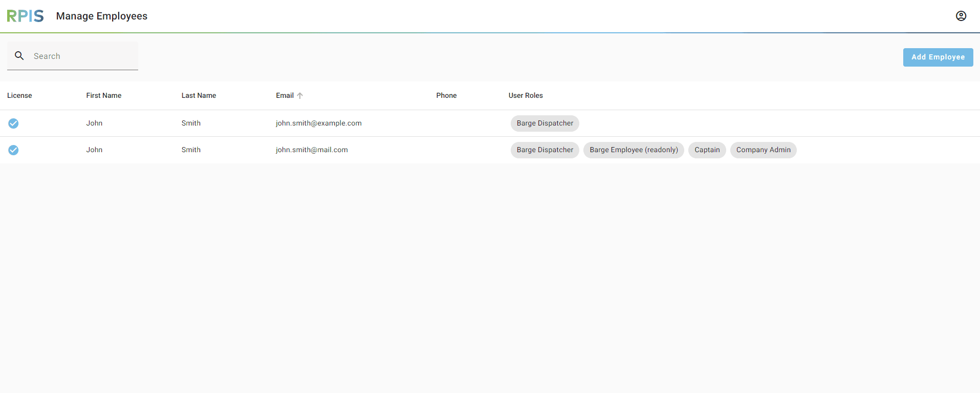Click Barge Dispatcher chip for john.smith@example.com
This screenshot has width=980, height=393.
(545, 123)
